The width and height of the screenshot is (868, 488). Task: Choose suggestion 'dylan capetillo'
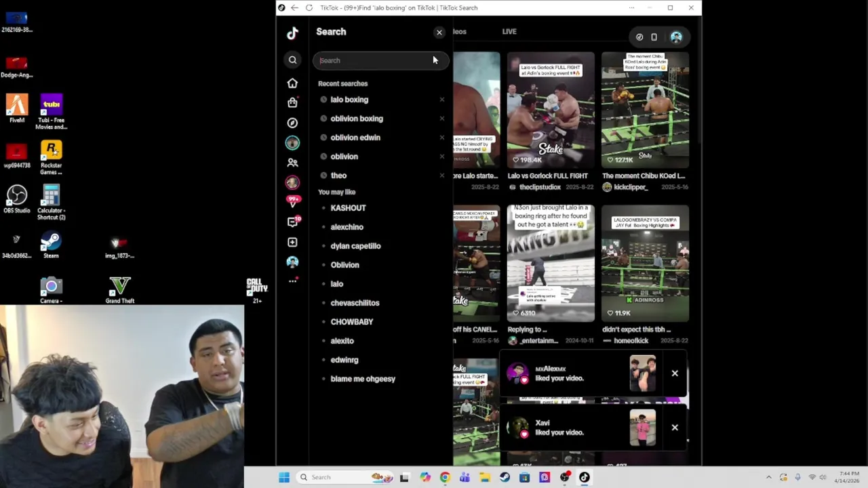[355, 246]
